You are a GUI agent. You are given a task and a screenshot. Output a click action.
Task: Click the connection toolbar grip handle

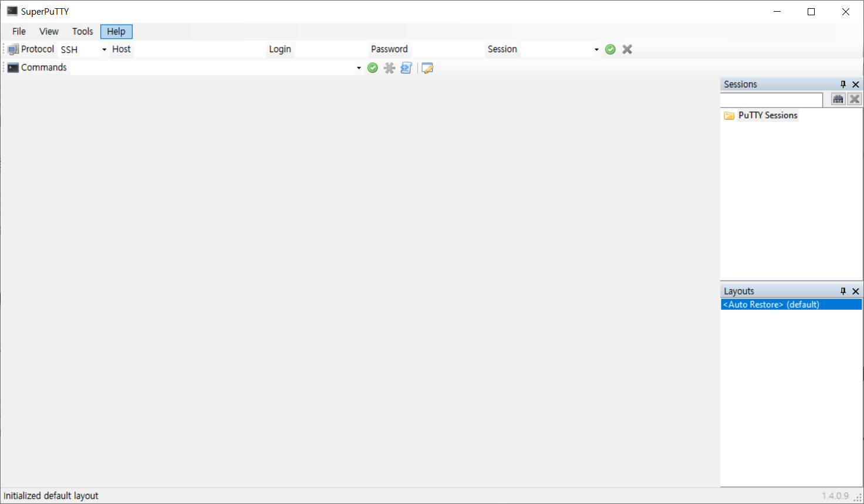4,49
